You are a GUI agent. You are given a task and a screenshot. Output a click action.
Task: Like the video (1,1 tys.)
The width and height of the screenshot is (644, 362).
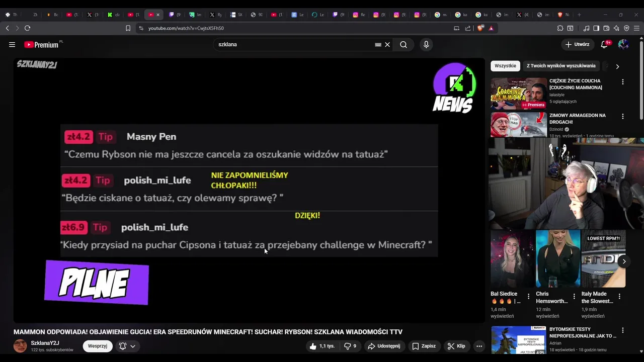point(322,346)
